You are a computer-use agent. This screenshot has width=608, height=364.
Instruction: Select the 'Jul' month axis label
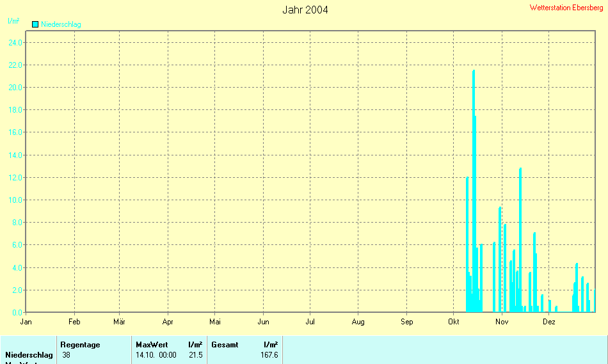click(x=310, y=322)
